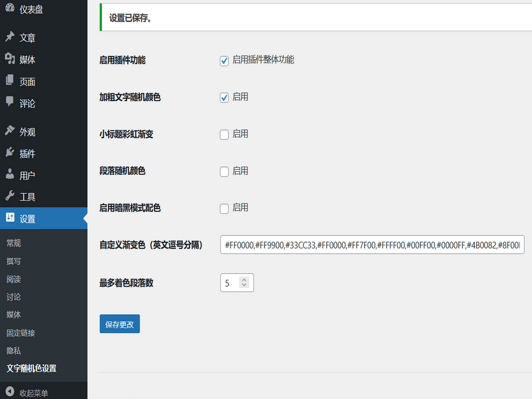The width and height of the screenshot is (532, 399).
Task: Click the 媒体 media icon in main menu
Action: (10, 58)
